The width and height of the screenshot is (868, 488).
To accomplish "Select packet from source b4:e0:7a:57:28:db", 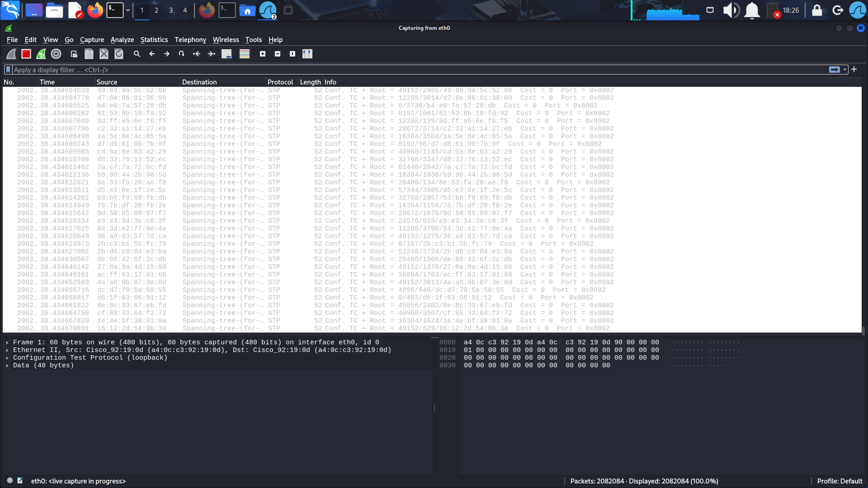I will (432, 106).
